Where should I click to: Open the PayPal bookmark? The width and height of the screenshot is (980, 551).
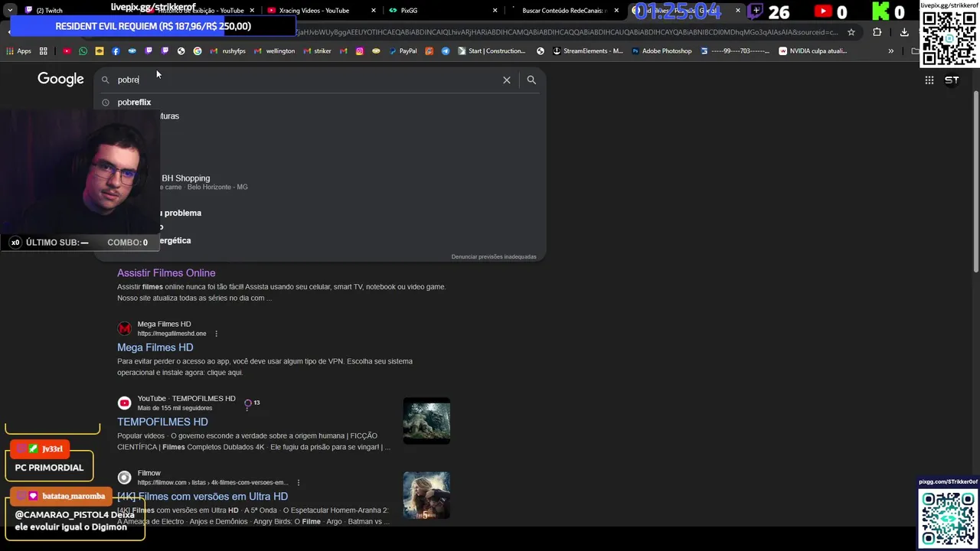click(x=403, y=51)
